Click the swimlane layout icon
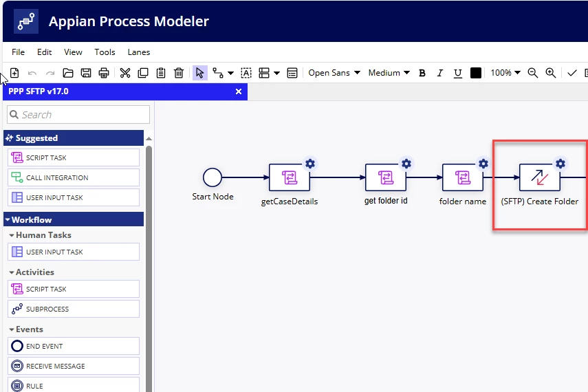Image resolution: width=588 pixels, height=392 pixels. click(264, 73)
